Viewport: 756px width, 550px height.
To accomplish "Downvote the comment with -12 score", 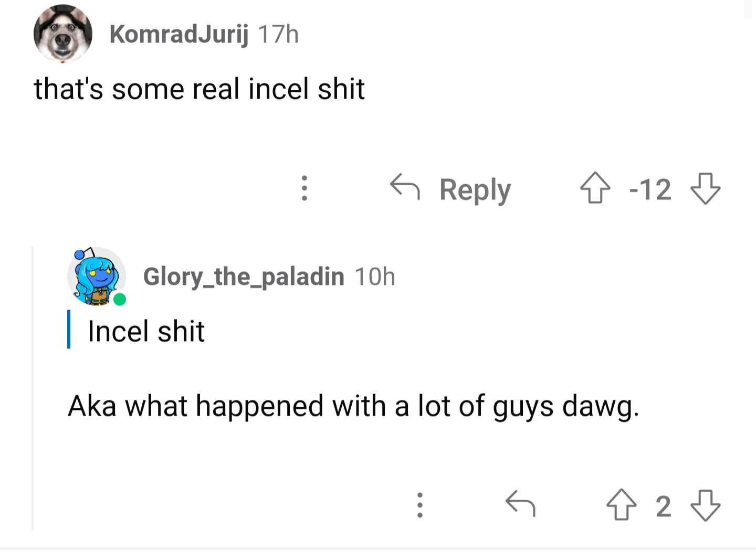I will pyautogui.click(x=705, y=188).
